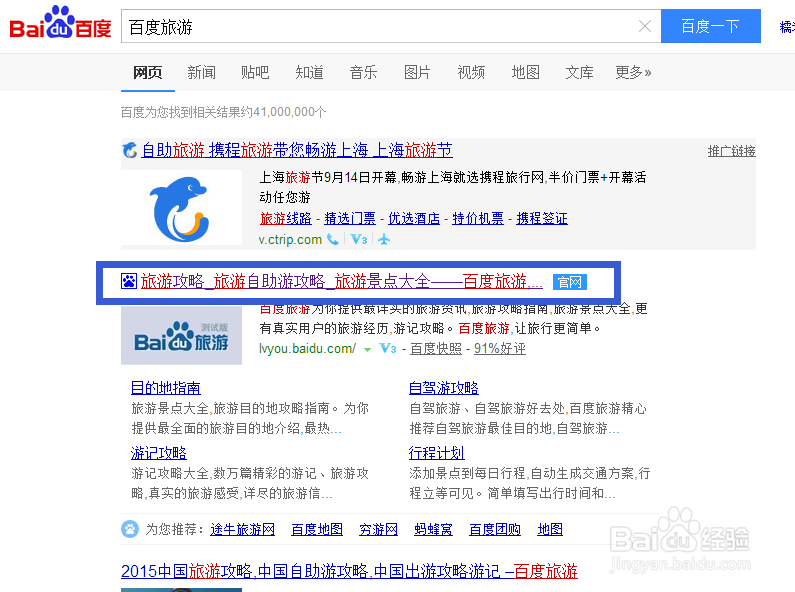Open the 旅游线路 sub-link

coord(285,218)
